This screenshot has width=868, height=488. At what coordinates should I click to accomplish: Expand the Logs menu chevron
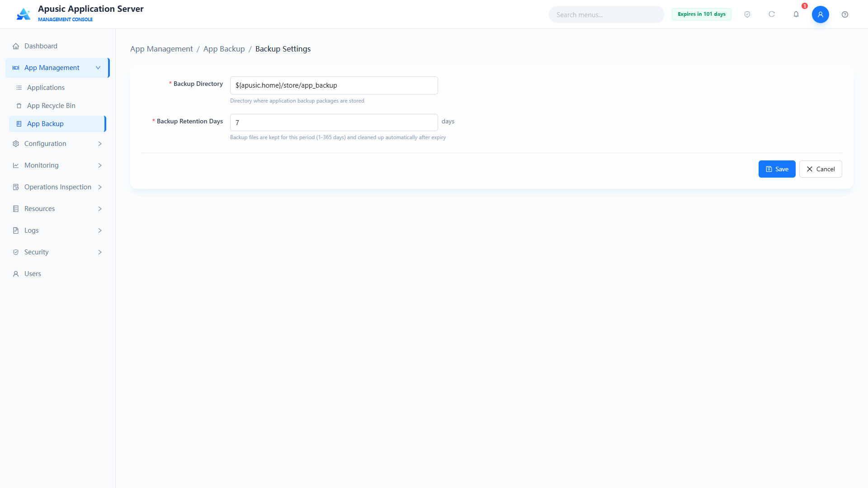point(100,230)
